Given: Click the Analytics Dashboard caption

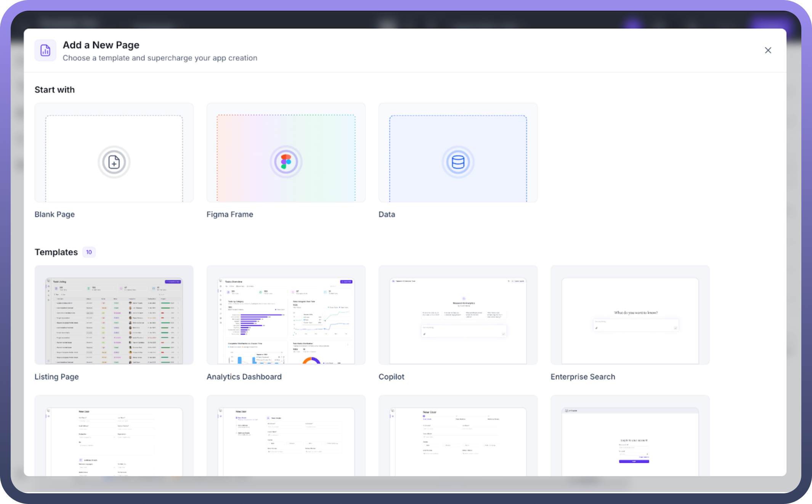Looking at the screenshot, I should [244, 377].
